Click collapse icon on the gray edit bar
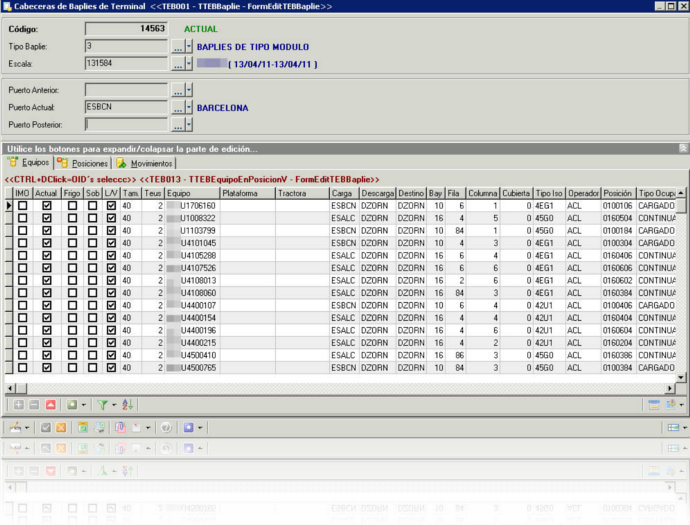The width and height of the screenshot is (690, 525). coord(683,149)
